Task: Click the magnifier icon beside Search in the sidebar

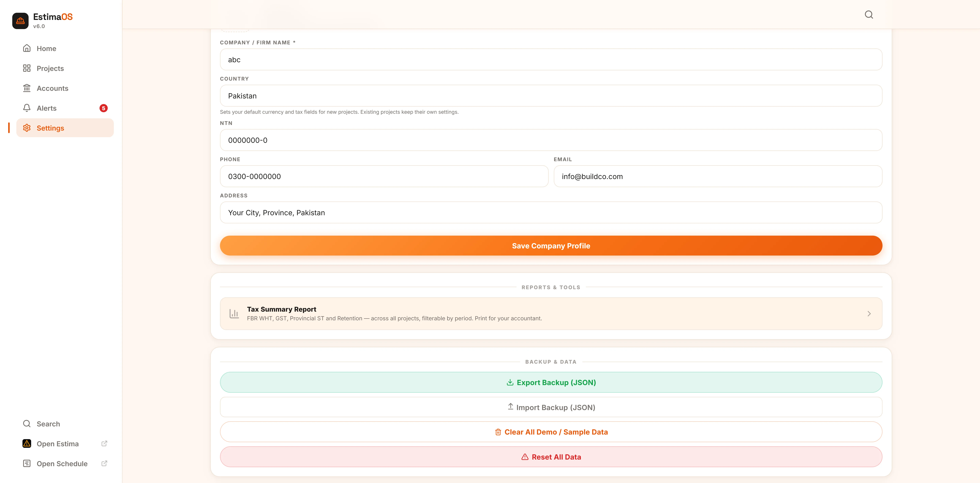Action: (27, 424)
